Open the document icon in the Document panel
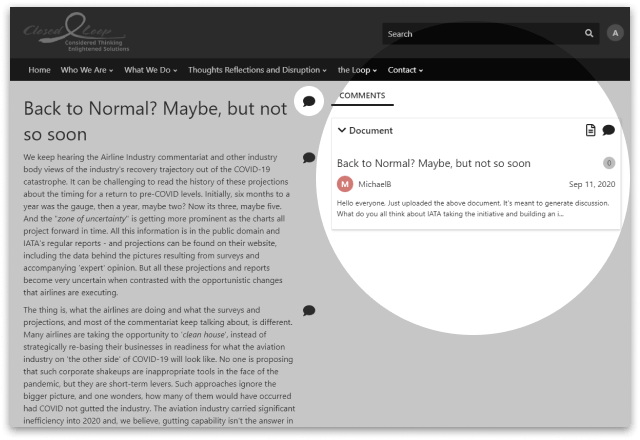The height and width of the screenshot is (440, 640). [590, 130]
